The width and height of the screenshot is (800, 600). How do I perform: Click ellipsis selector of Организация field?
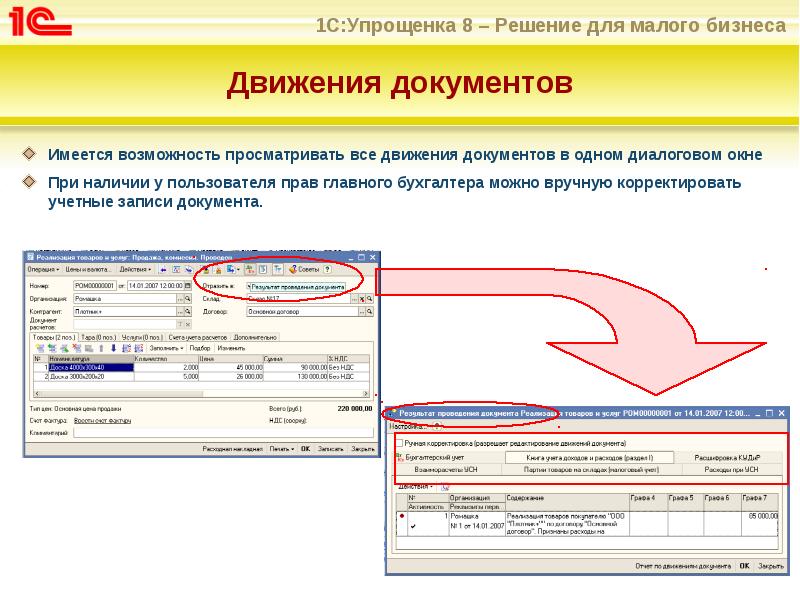coord(180,299)
